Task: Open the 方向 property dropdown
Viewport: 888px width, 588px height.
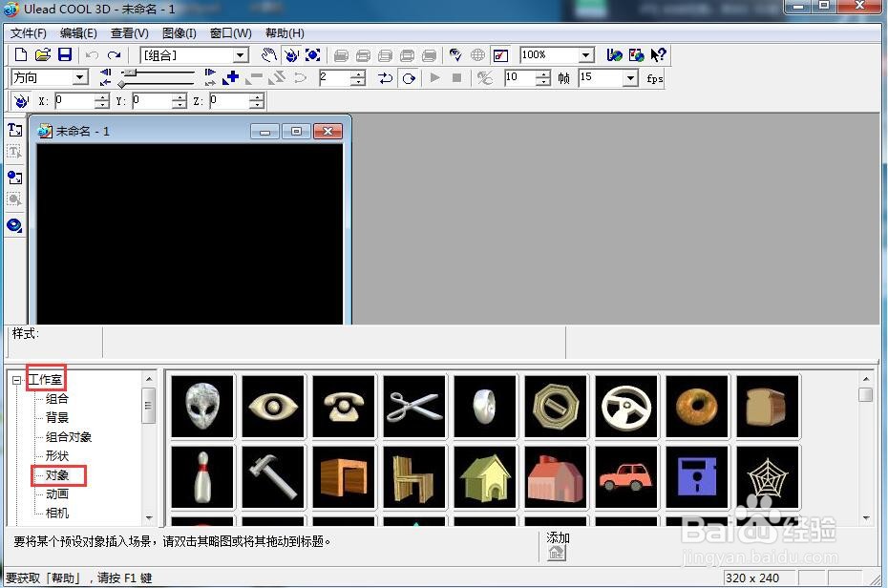Action: point(80,77)
